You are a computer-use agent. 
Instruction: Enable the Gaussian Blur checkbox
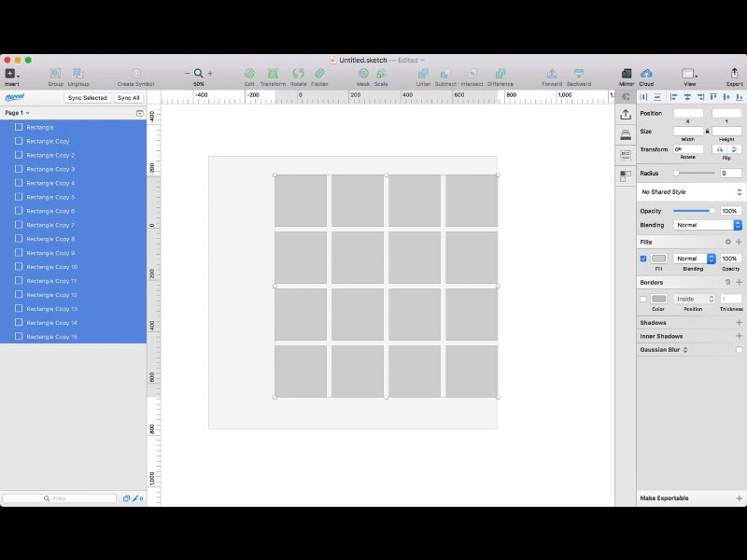739,349
